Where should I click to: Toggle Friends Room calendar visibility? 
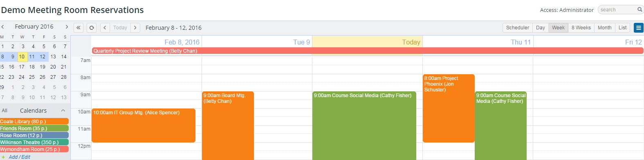pos(34,128)
